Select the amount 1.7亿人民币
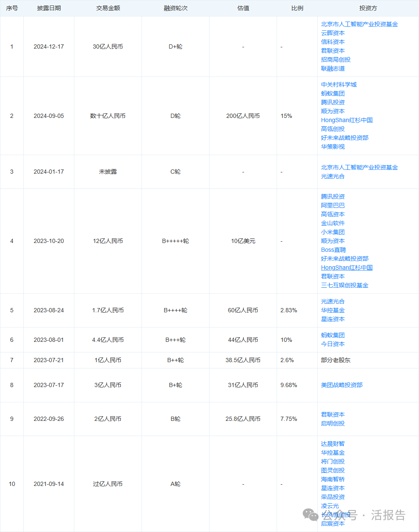 tap(108, 310)
